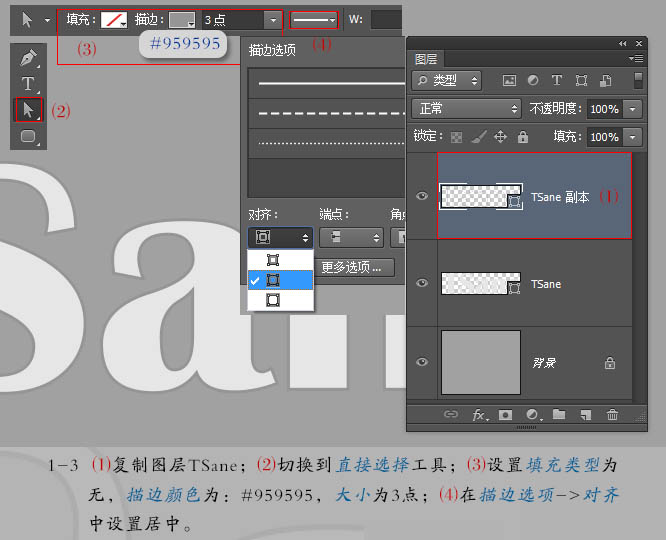The width and height of the screenshot is (666, 540).
Task: Toggle lock position icon
Action: (x=500, y=137)
